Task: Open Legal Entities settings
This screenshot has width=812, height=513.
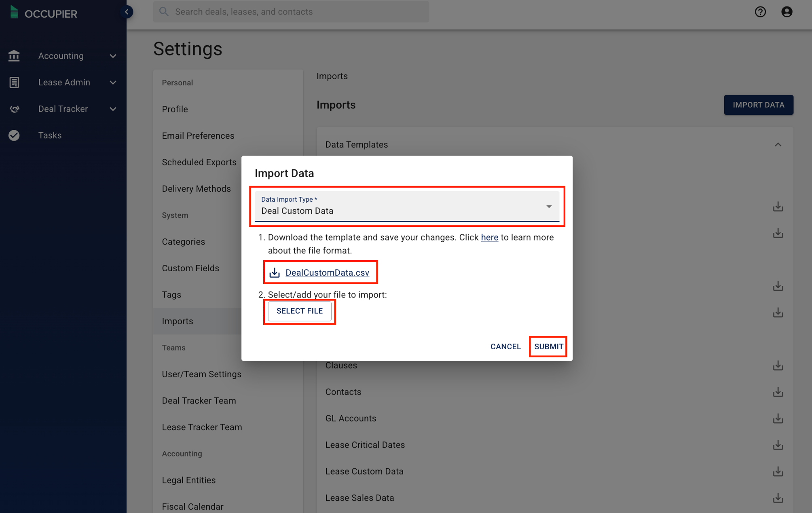Action: point(188,480)
